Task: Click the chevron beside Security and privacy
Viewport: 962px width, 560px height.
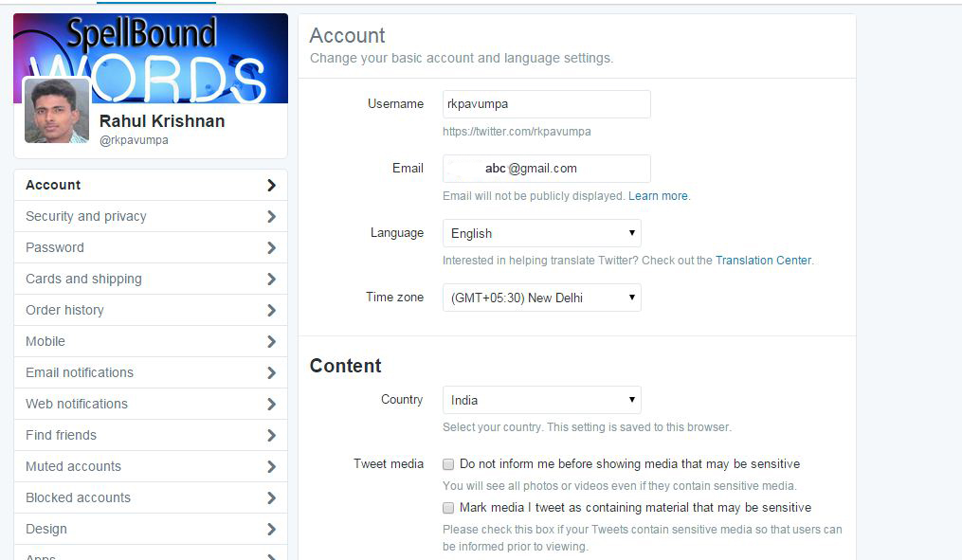Action: tap(271, 217)
